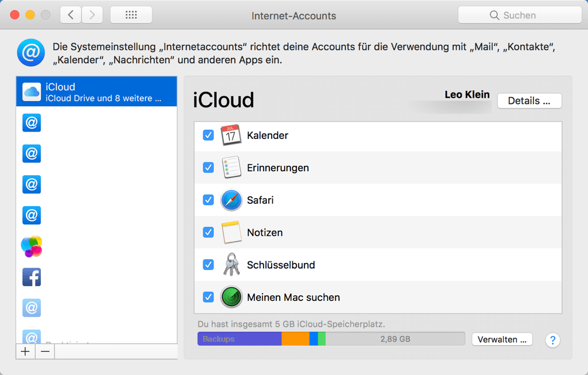Select the Facebook account in the sidebar
Viewport: 588px width, 375px height.
pyautogui.click(x=32, y=277)
